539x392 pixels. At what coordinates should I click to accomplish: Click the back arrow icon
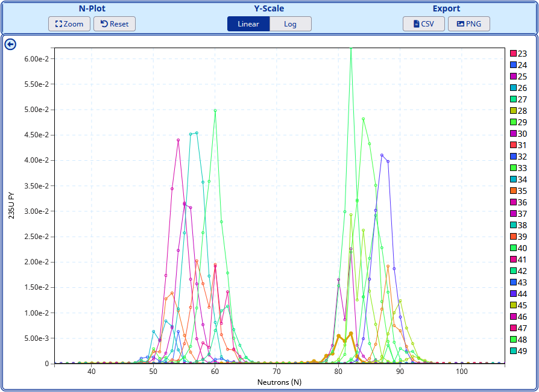[10, 45]
